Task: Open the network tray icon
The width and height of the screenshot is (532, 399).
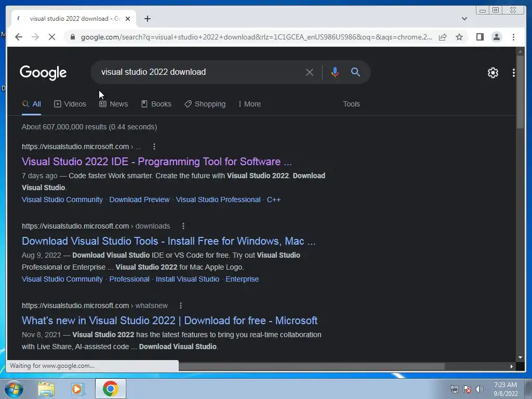Action: click(454, 389)
